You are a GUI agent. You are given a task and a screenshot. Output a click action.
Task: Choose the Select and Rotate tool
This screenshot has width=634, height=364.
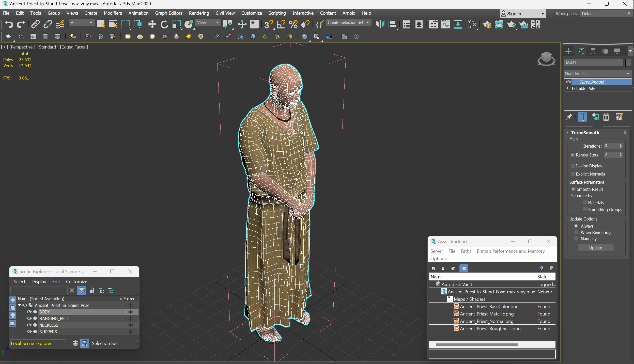pos(164,24)
